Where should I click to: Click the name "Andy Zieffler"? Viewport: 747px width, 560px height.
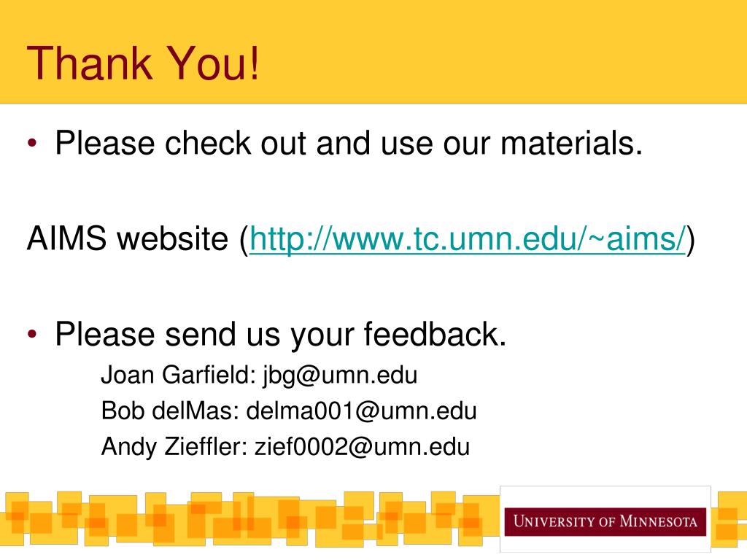pos(171,446)
